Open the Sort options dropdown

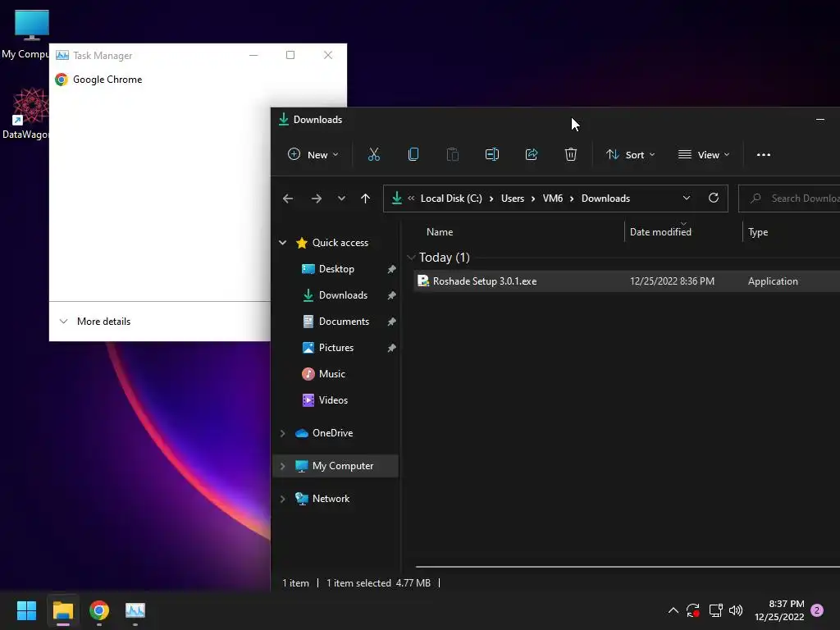[631, 155]
